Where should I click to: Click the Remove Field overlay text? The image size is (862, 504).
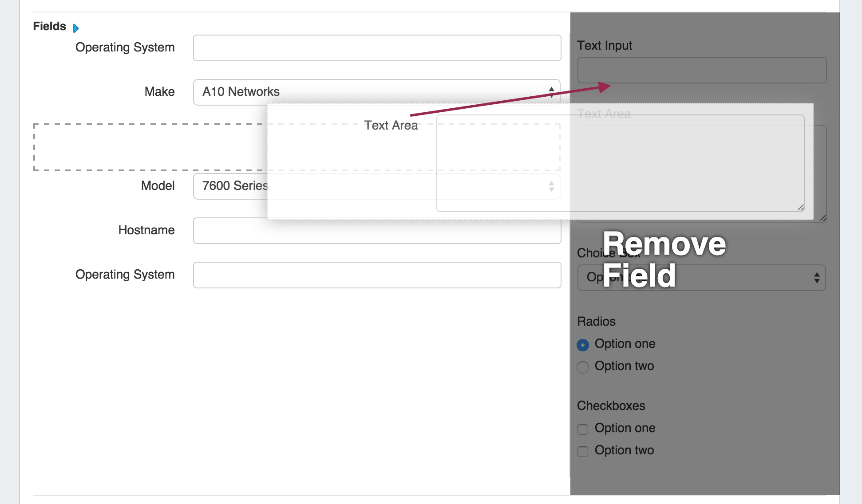664,260
